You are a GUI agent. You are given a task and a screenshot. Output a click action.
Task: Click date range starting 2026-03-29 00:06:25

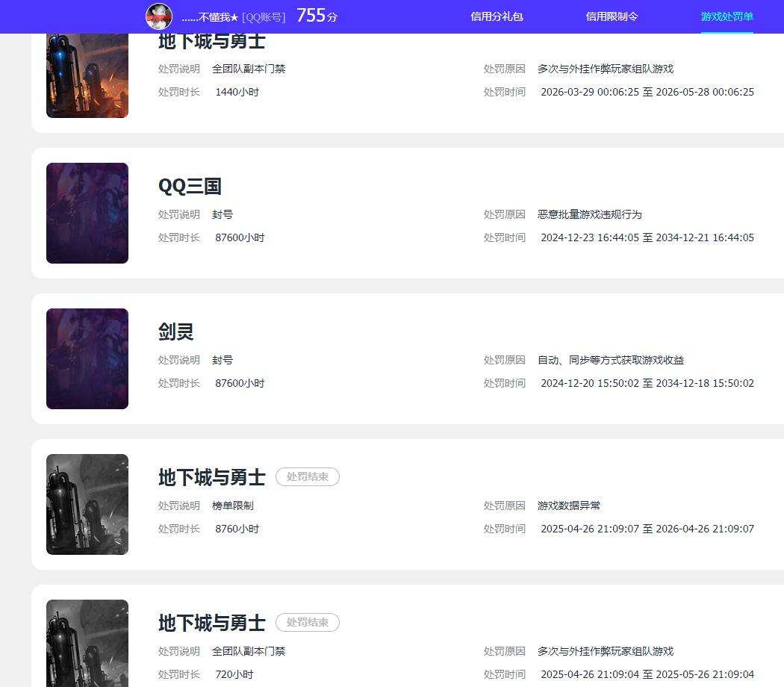click(647, 92)
